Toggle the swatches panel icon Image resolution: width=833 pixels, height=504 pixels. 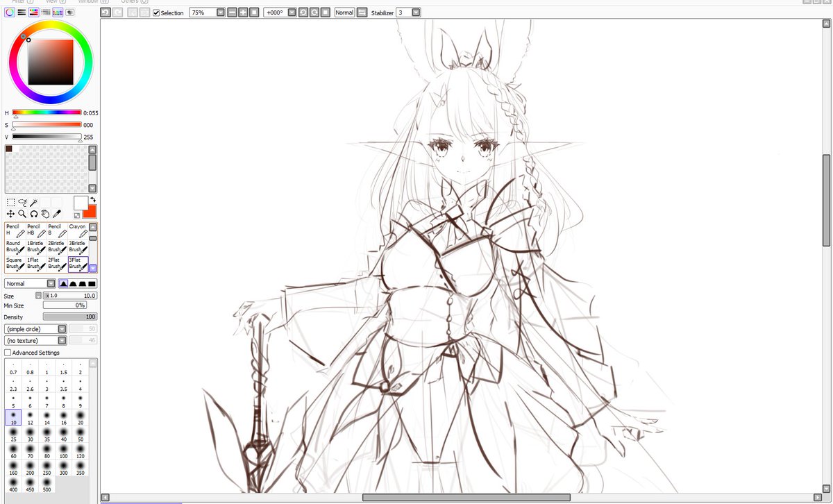58,12
